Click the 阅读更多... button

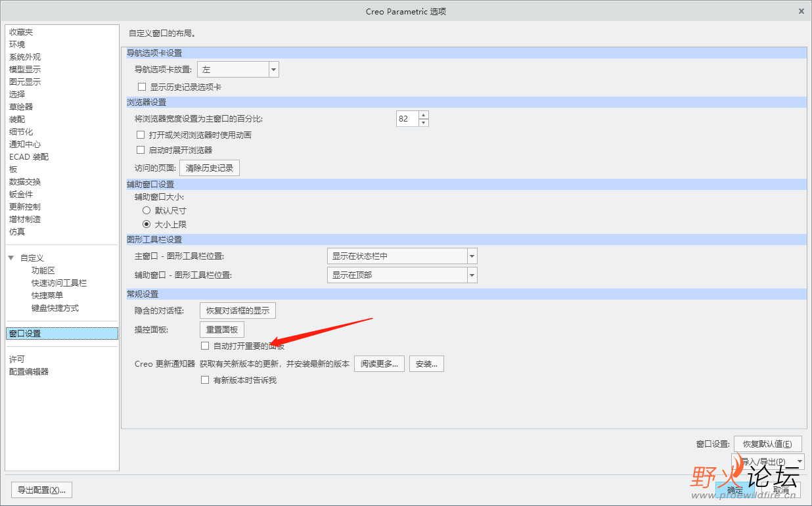(x=379, y=363)
